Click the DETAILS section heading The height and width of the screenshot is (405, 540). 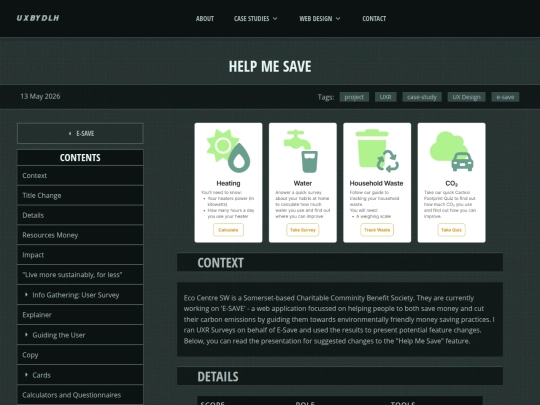tap(218, 376)
